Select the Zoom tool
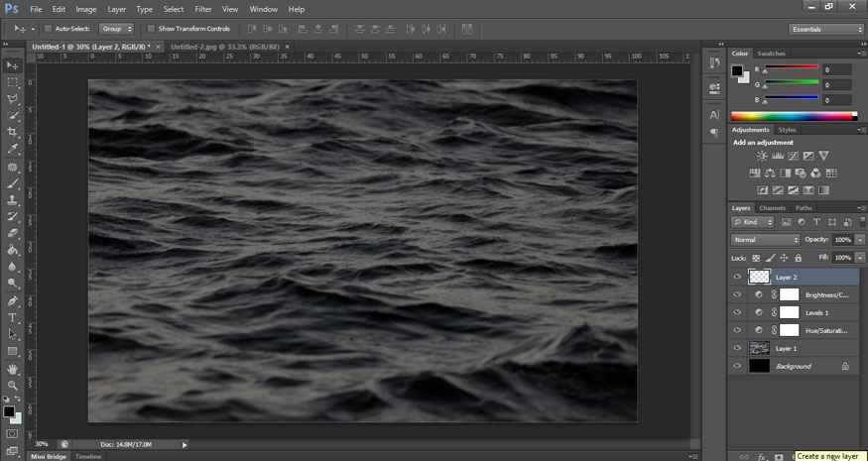 [x=12, y=386]
